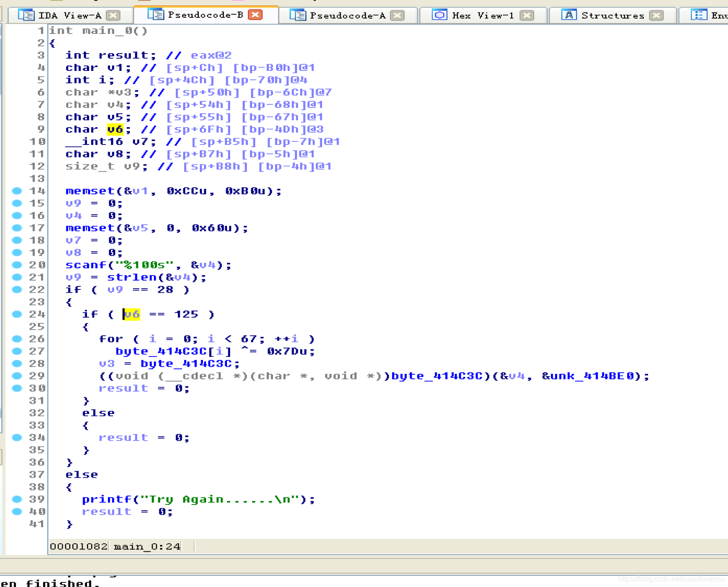Click the value 28 on line 22
Screen dimensions: 728x587
[x=165, y=290]
